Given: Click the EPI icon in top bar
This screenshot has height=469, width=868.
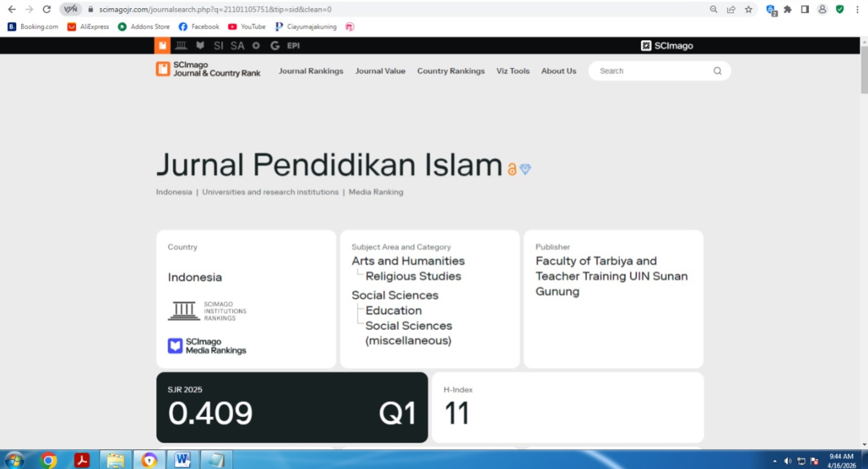Looking at the screenshot, I should click(x=293, y=46).
